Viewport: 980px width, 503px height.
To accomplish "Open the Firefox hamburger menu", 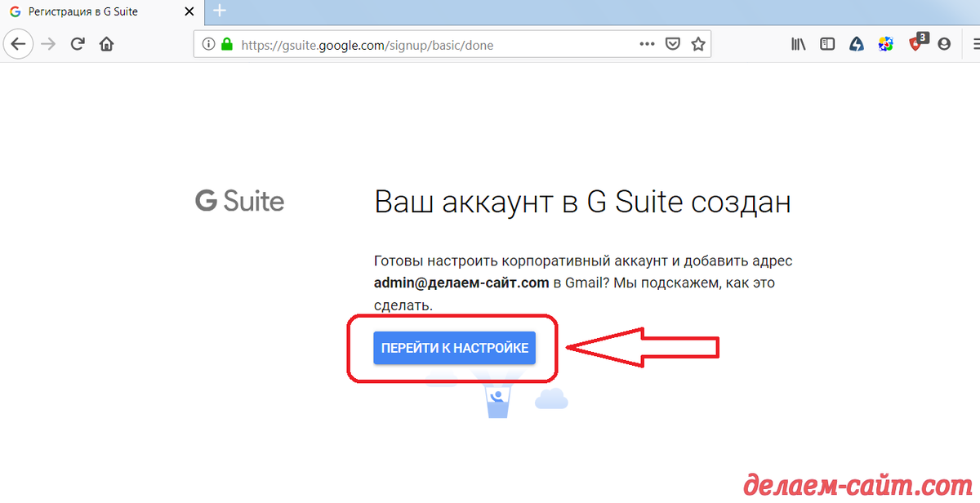I will (x=974, y=44).
